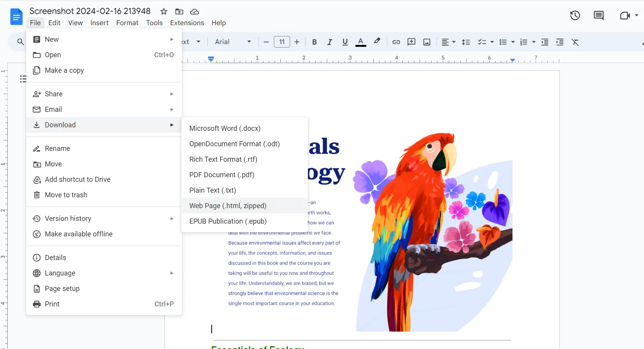Choose EPUB Publication format

(x=227, y=221)
